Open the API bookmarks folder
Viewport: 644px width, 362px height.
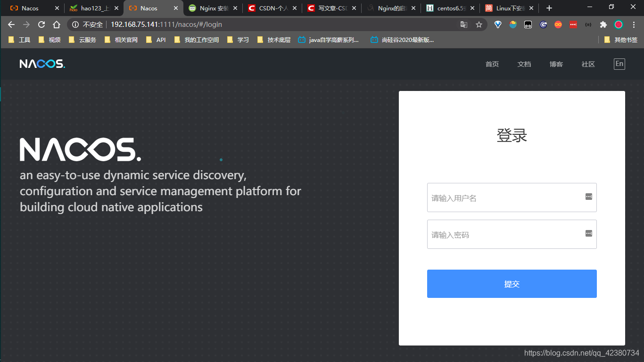156,40
